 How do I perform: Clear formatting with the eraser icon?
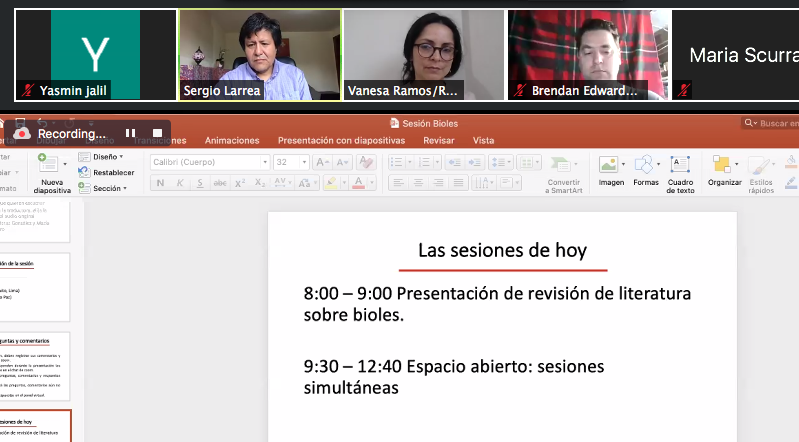[x=366, y=162]
